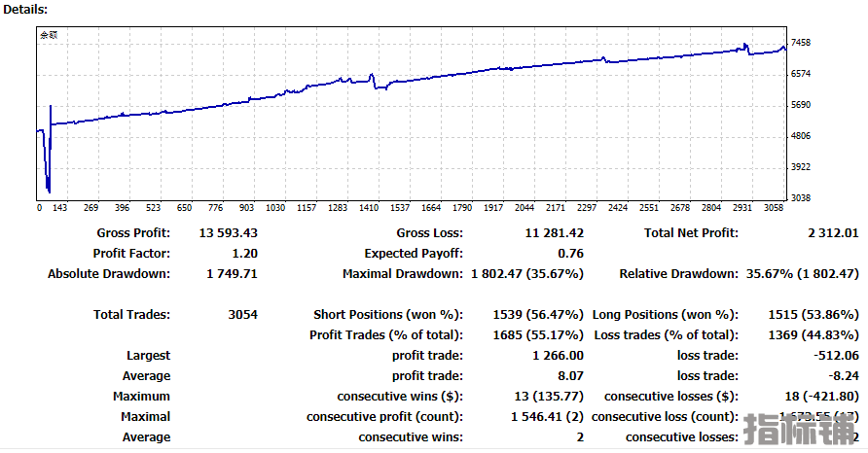Select Profit Trades value 1685 (55.17%)
868x453 pixels.
538,335
